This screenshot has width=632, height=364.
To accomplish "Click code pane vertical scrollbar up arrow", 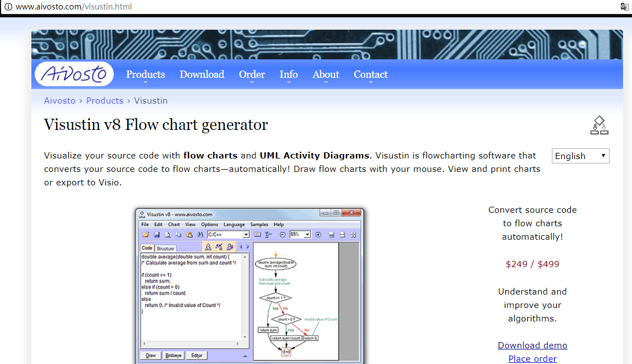I will coord(245,256).
